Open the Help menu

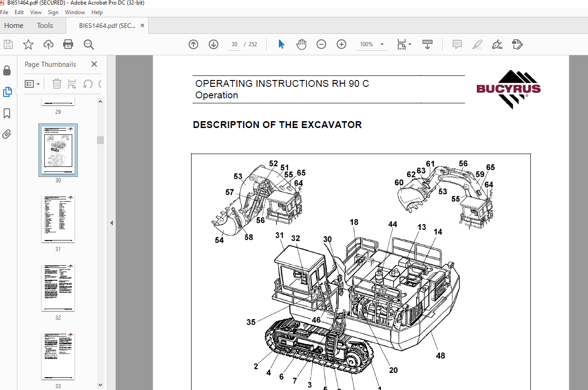pos(97,12)
